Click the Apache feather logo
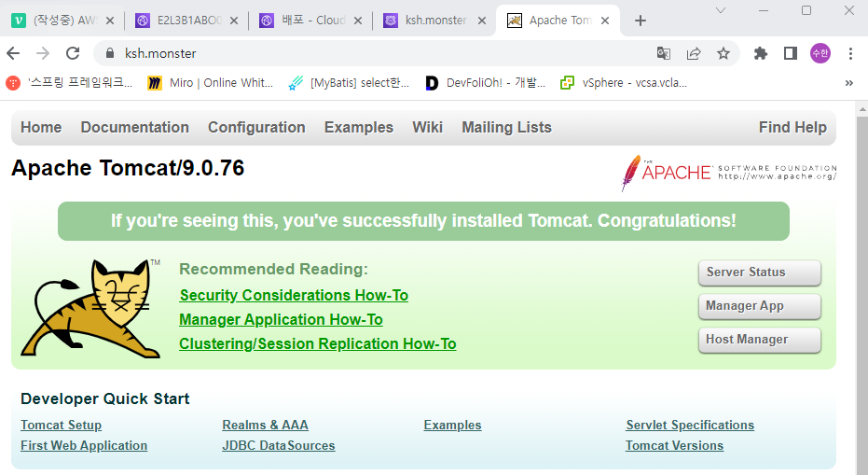The width and height of the screenshot is (868, 475). point(728,173)
